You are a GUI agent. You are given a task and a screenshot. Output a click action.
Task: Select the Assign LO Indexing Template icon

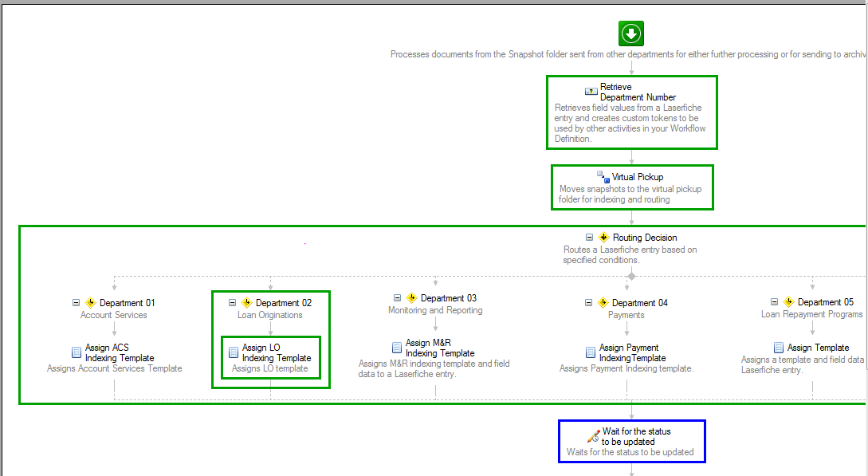[234, 352]
